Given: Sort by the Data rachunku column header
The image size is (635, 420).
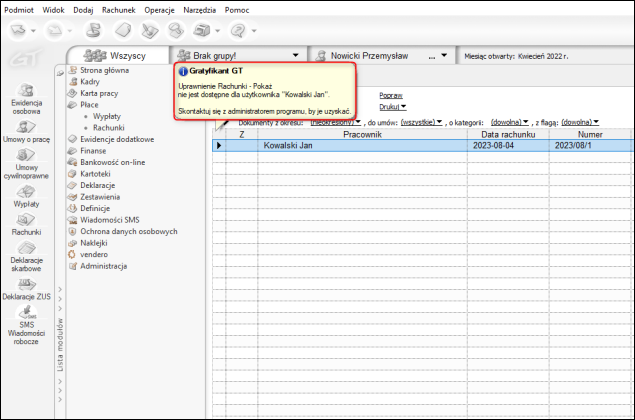Looking at the screenshot, I should 508,134.
